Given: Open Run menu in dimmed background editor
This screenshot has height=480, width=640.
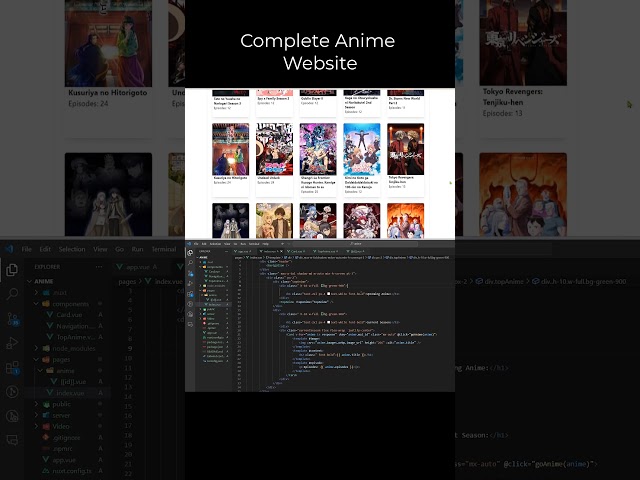Looking at the screenshot, I should 138,249.
